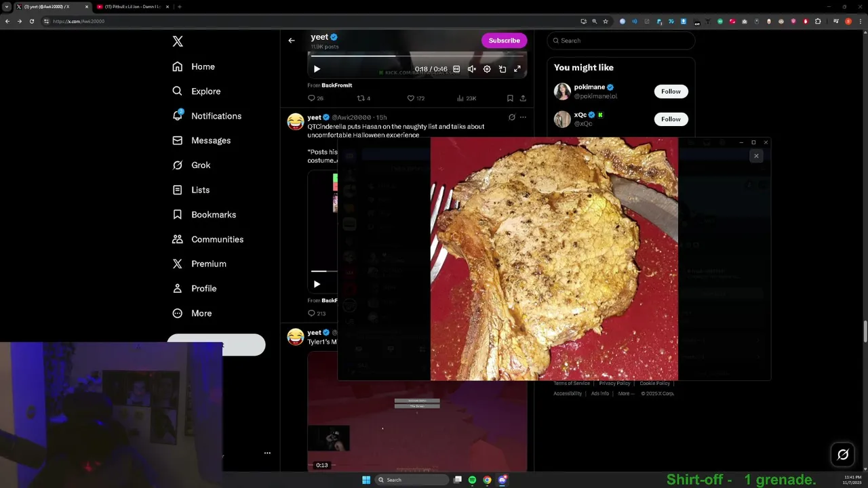
Task: Open Grok from the sidebar
Action: (191, 165)
